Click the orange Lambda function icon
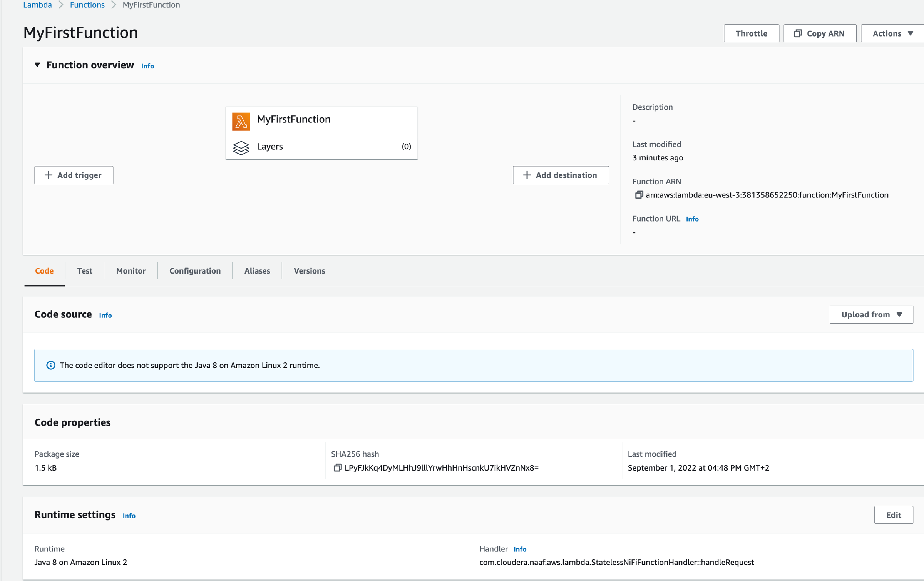The width and height of the screenshot is (924, 581). pos(241,121)
